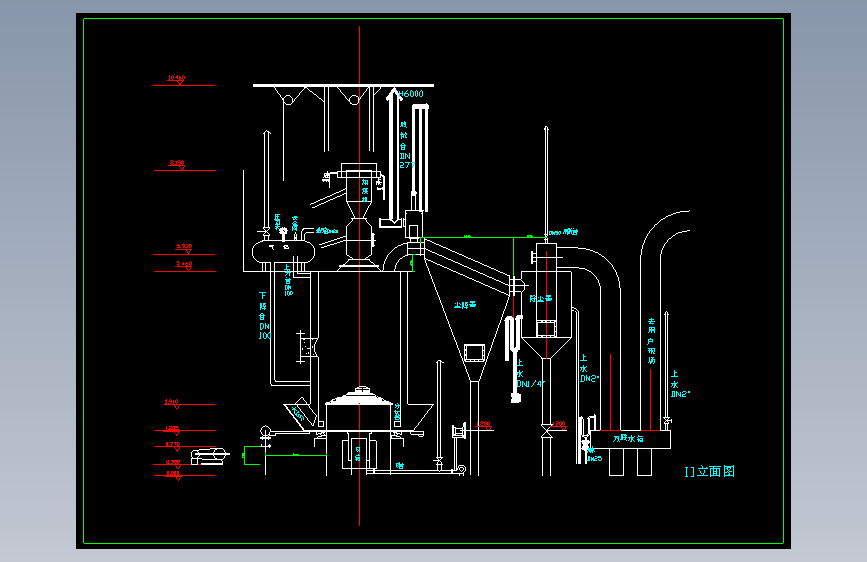Select the H6000 annotation near the top arrow
Screen dimensions: 867x562
point(411,94)
